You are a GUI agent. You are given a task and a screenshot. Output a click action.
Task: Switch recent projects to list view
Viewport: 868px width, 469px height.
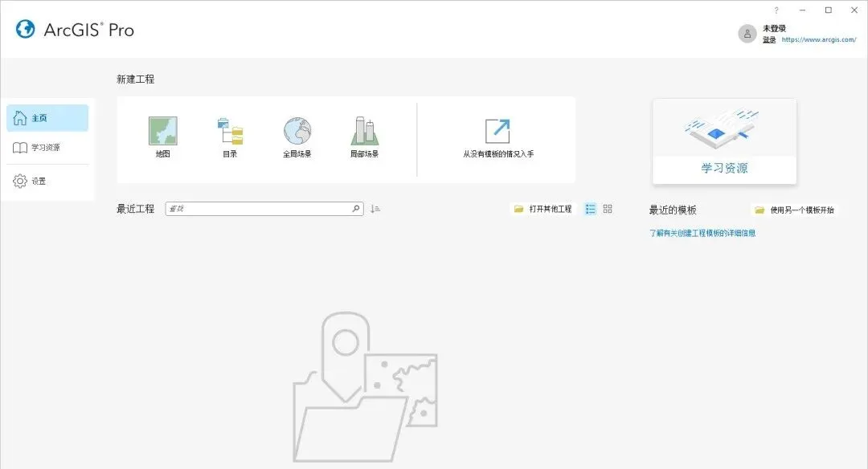point(591,209)
